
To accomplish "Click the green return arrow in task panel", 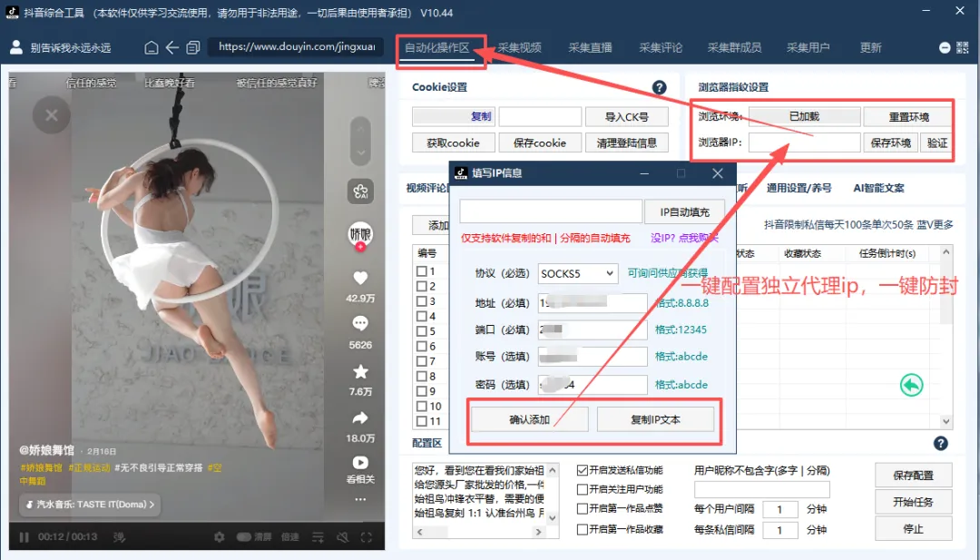I will pyautogui.click(x=910, y=385).
